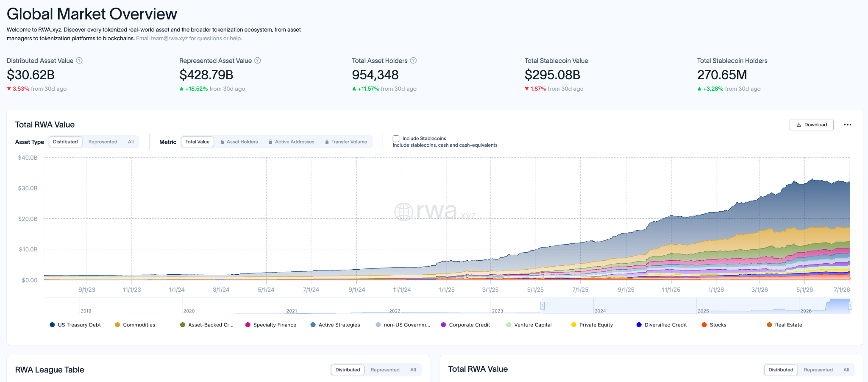Enable the Include Stablecoins checkbox

pos(396,139)
